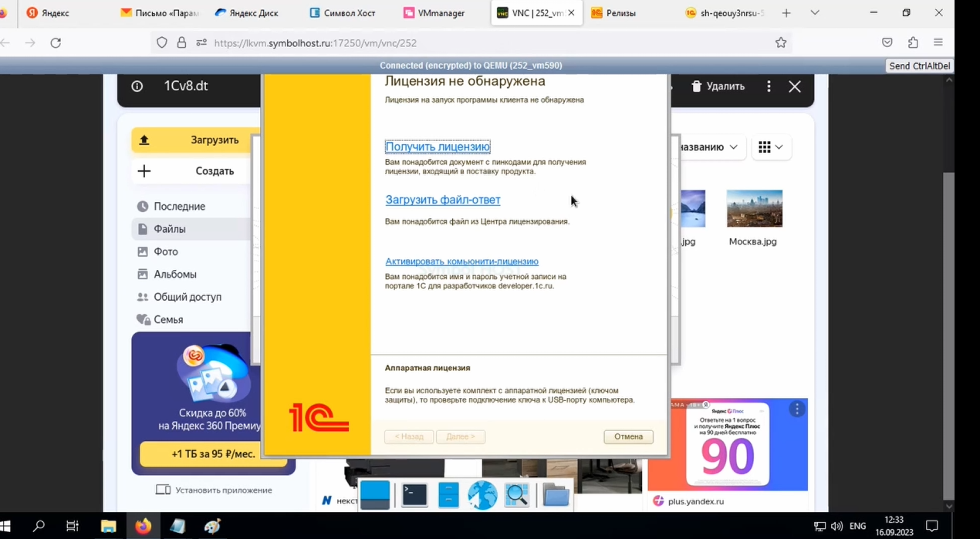Click the Загрузить файл-ответ link
This screenshot has width=980, height=539.
[x=443, y=200]
